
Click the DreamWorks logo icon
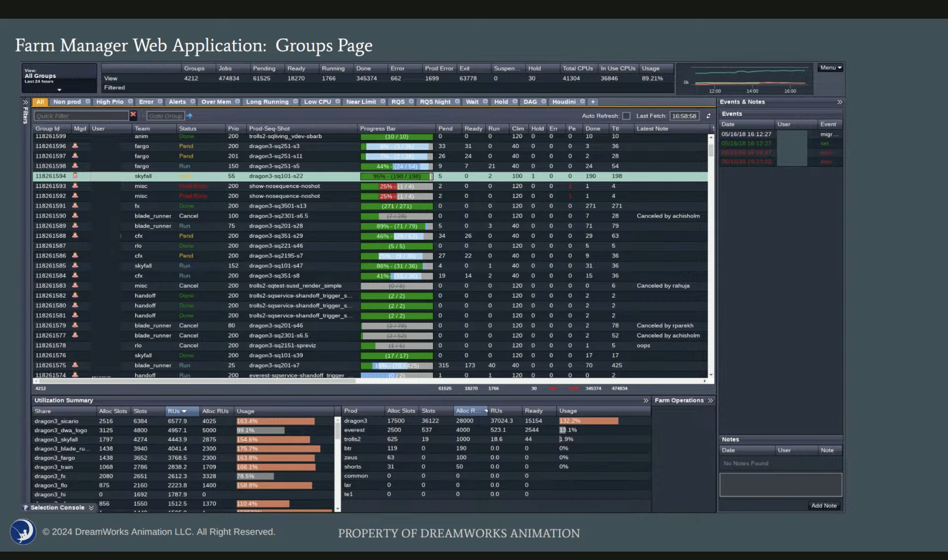point(23,532)
